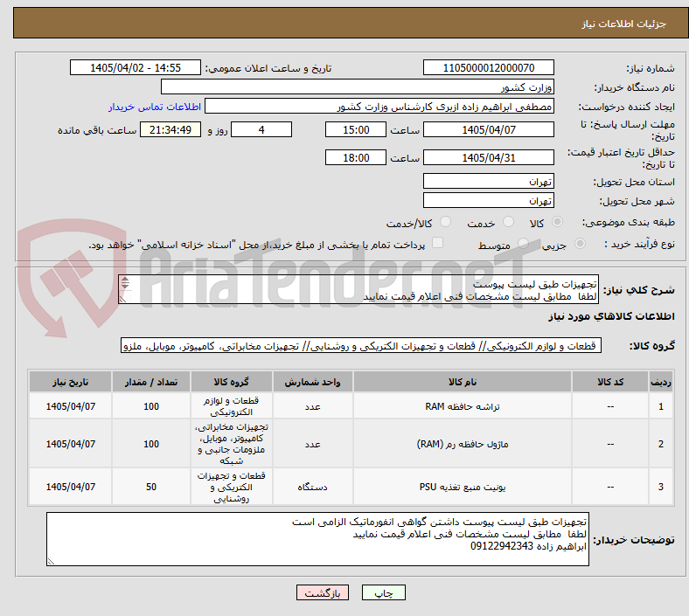Toggle Islamic treasury payment checkbox
Image resolution: width=689 pixels, height=616 pixels.
click(x=437, y=243)
